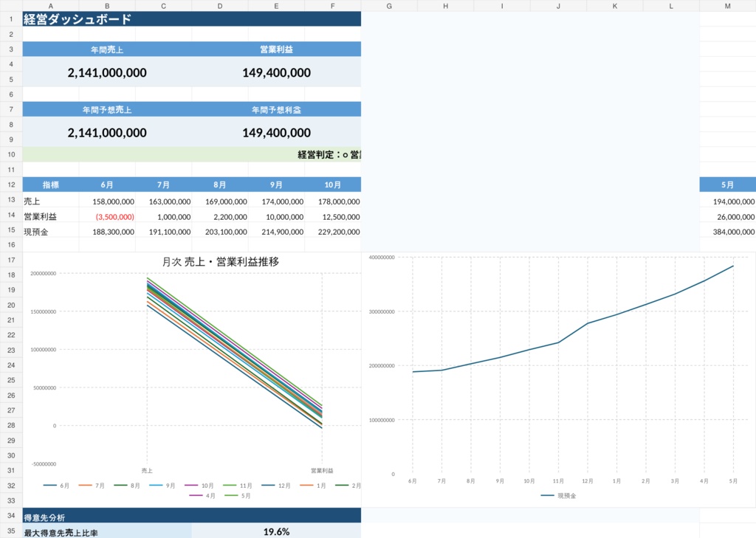Select the 経営判定 green banner cell

coord(192,154)
